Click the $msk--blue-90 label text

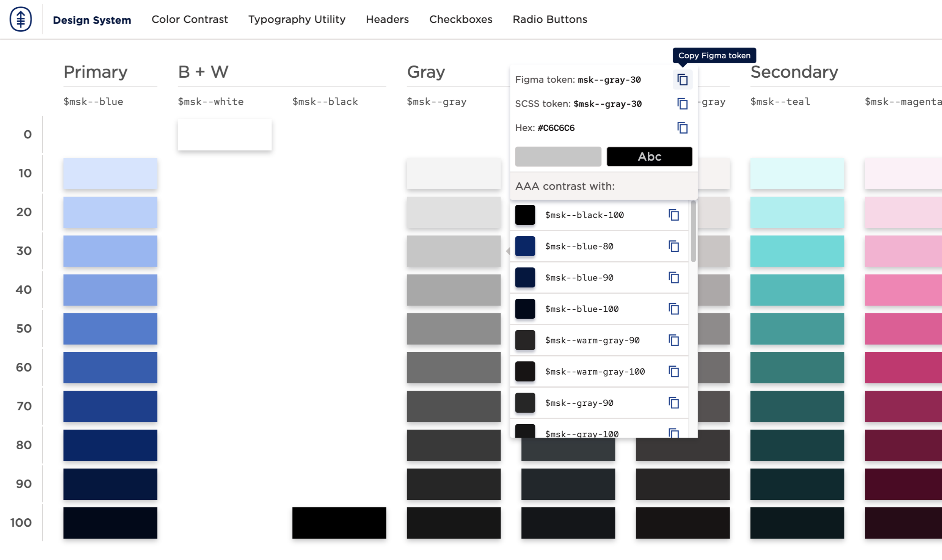(x=579, y=278)
